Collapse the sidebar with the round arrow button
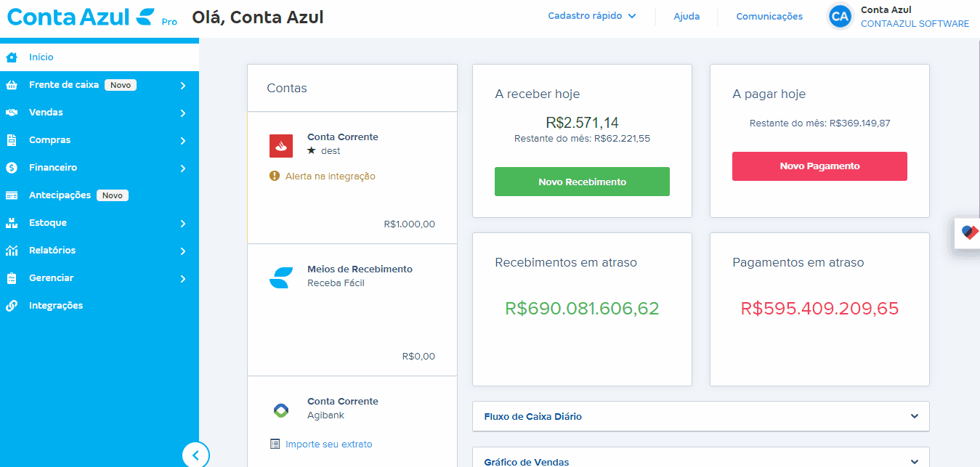 coord(195,455)
